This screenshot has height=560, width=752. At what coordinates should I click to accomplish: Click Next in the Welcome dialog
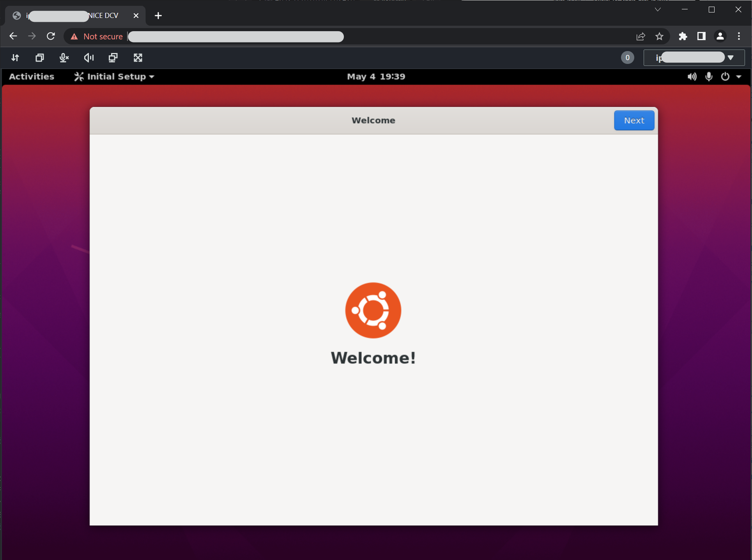pos(634,120)
